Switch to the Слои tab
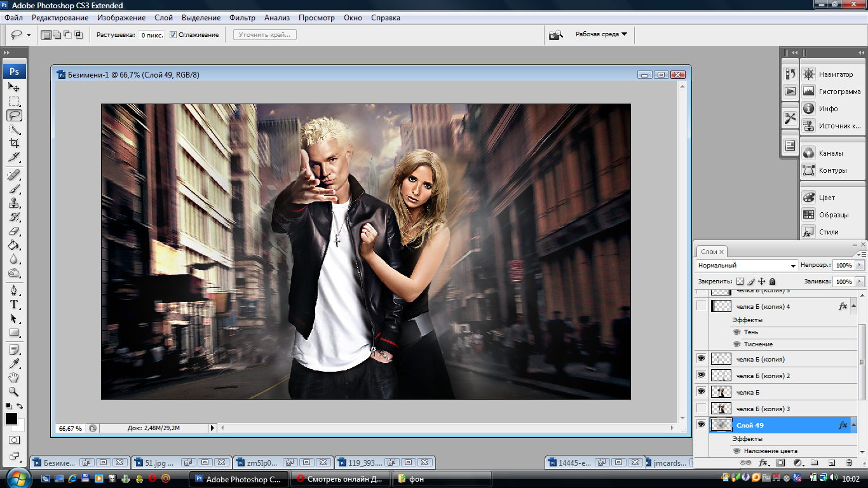Viewport: 868px width, 488px height. click(708, 252)
